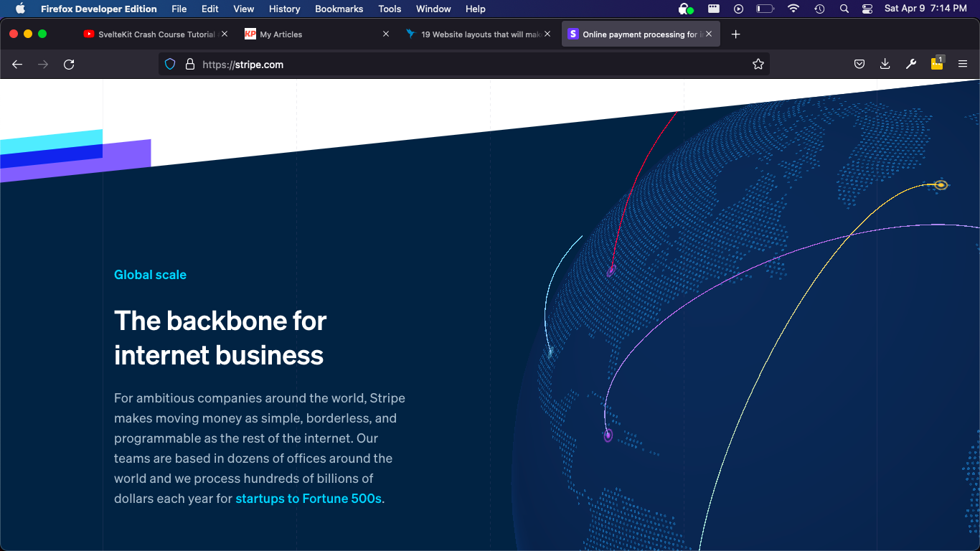Open the Bookmarks menu
Viewport: 980px width, 551px height.
point(339,9)
